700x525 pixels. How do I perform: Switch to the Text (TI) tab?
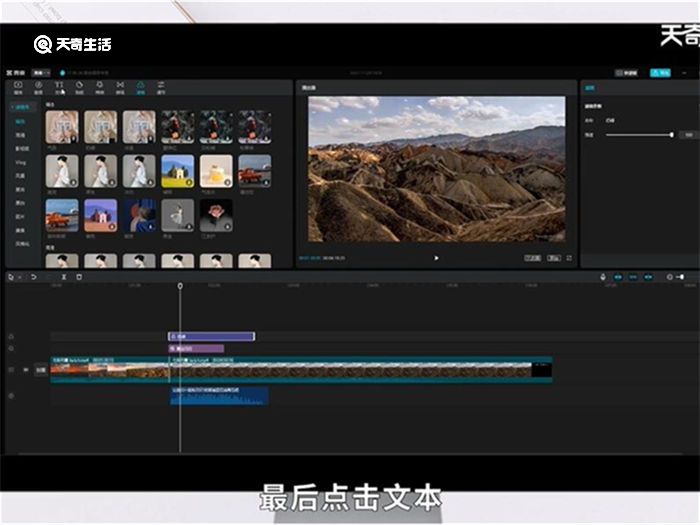pos(59,87)
